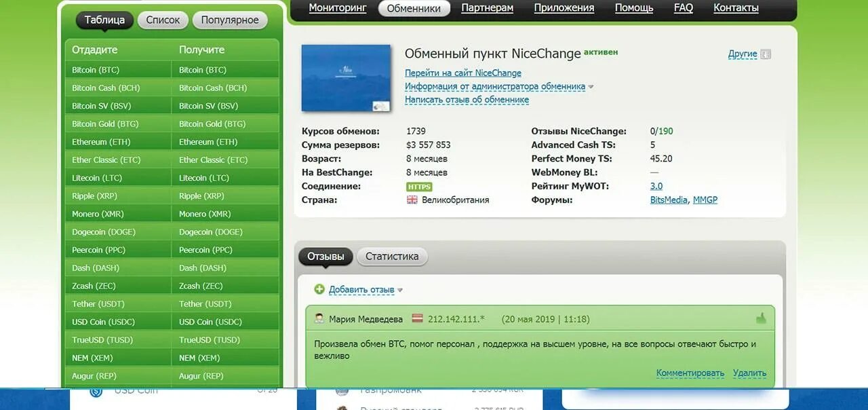This screenshot has height=410, width=868.
Task: Click the reviewer name Мария Медведева
Action: [x=366, y=319]
